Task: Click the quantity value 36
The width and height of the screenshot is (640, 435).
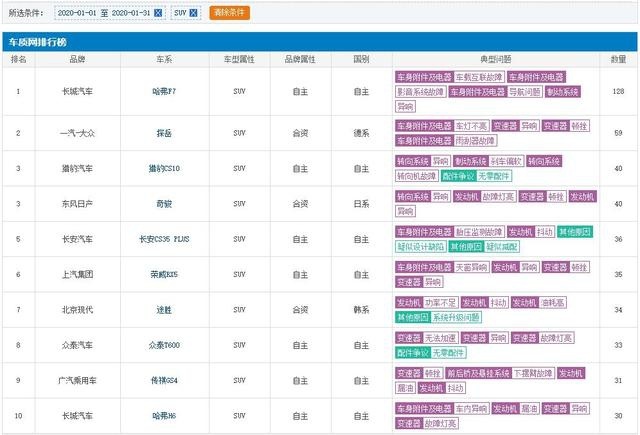Action: 618,239
